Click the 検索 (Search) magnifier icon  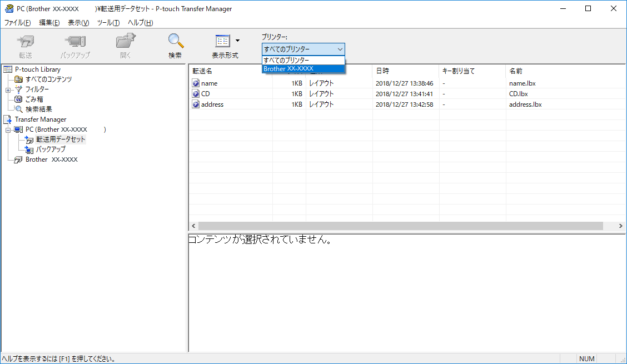coord(176,41)
